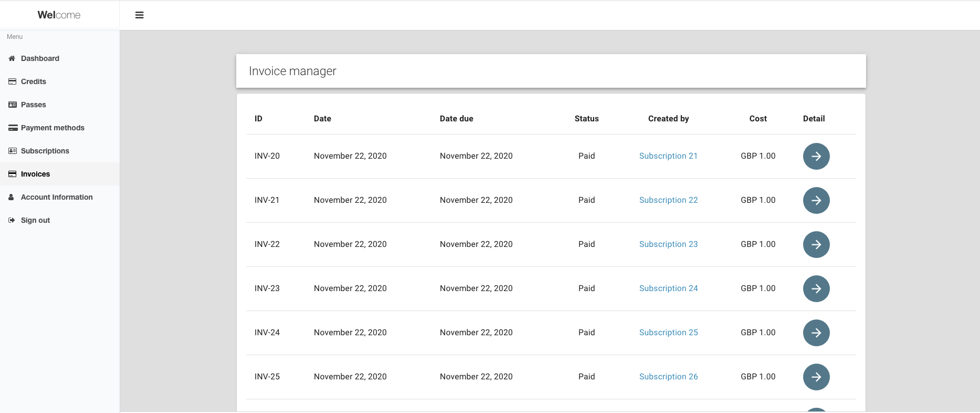The image size is (980, 413).
Task: Click the Sign out icon
Action: [12, 220]
